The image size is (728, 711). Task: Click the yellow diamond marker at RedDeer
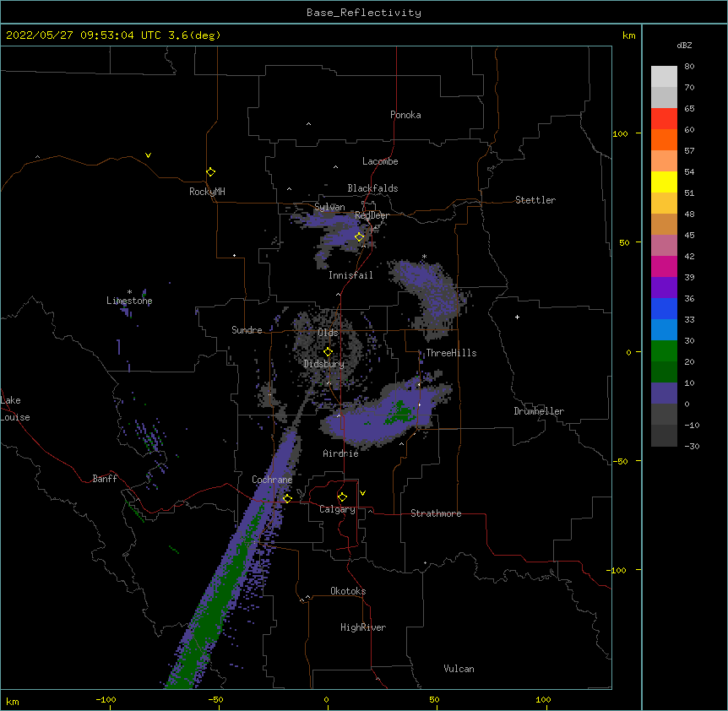[x=360, y=237]
